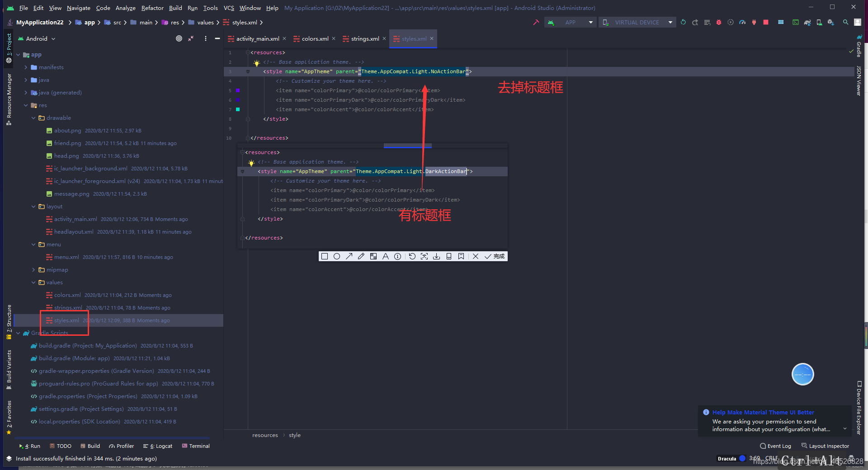This screenshot has width=868, height=470.
Task: Open the Refactor menu
Action: click(x=152, y=8)
